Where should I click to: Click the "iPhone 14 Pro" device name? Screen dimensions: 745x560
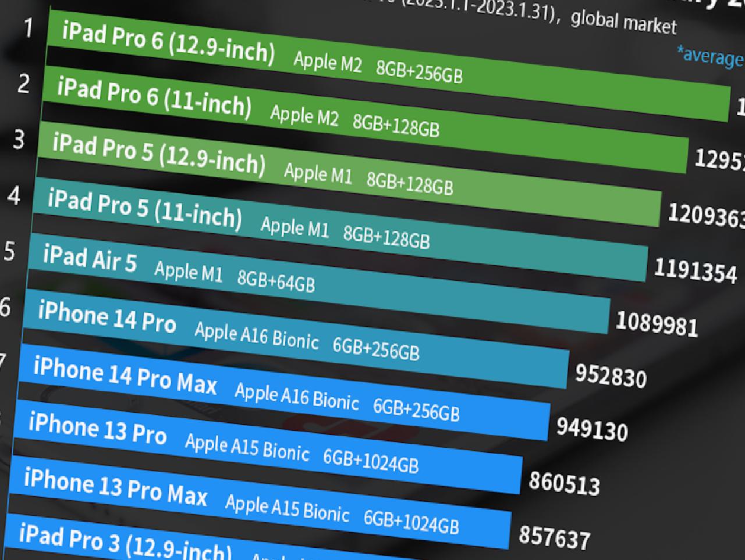point(107,317)
